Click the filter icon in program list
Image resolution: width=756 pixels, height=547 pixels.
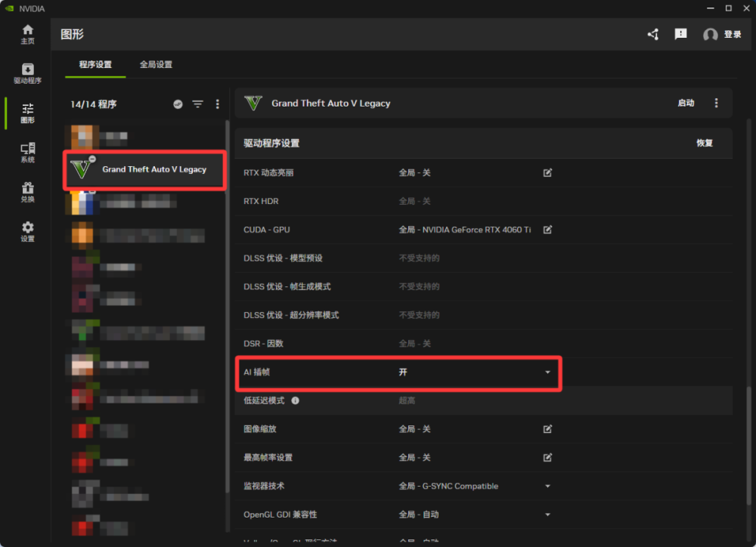click(197, 104)
